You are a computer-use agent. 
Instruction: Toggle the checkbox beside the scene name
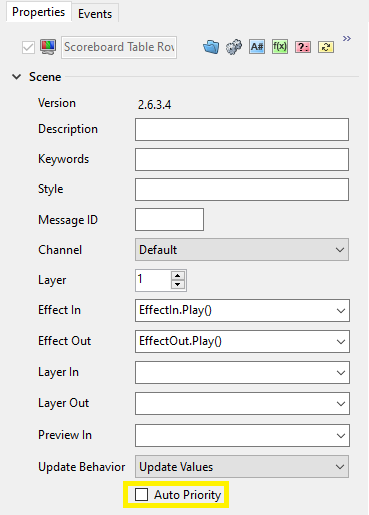[28, 47]
